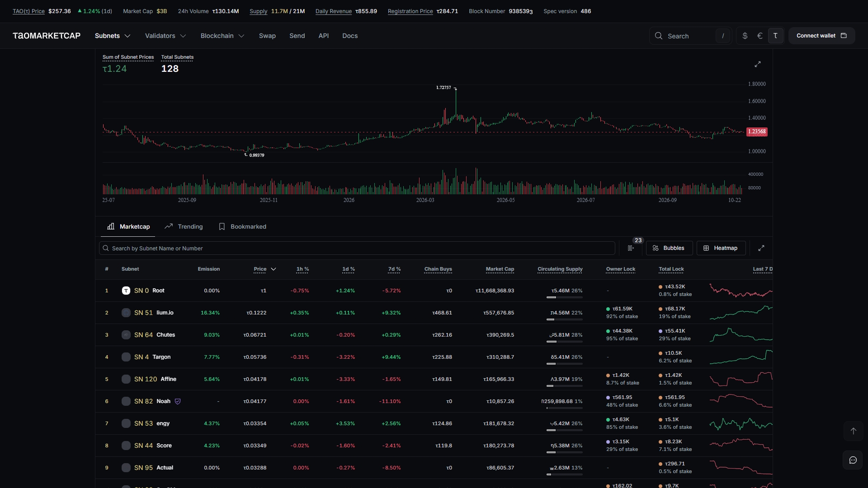Click the SN 0 Root token icon
868x488 pixels.
click(126, 291)
